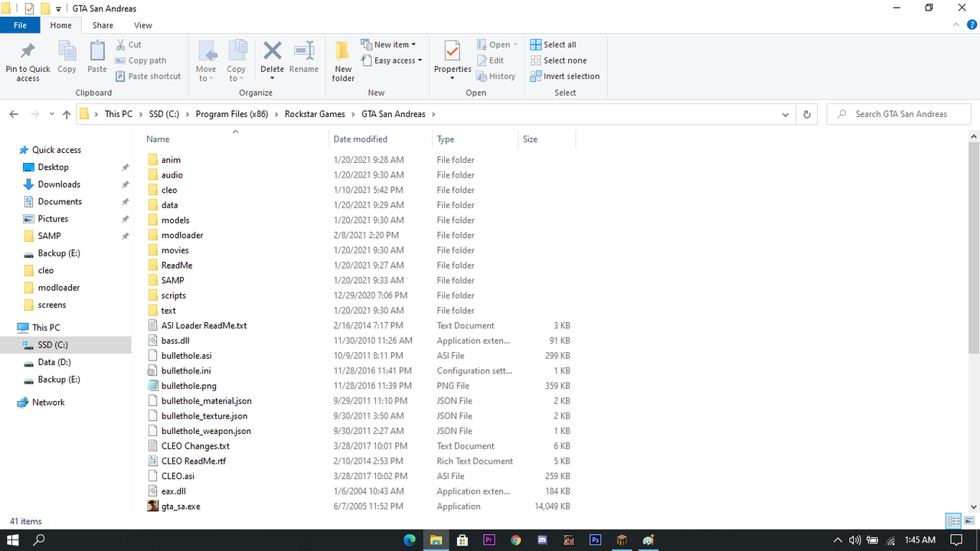Open the Microsoft Edge taskbar icon
Screen dimensions: 980x551
410,540
